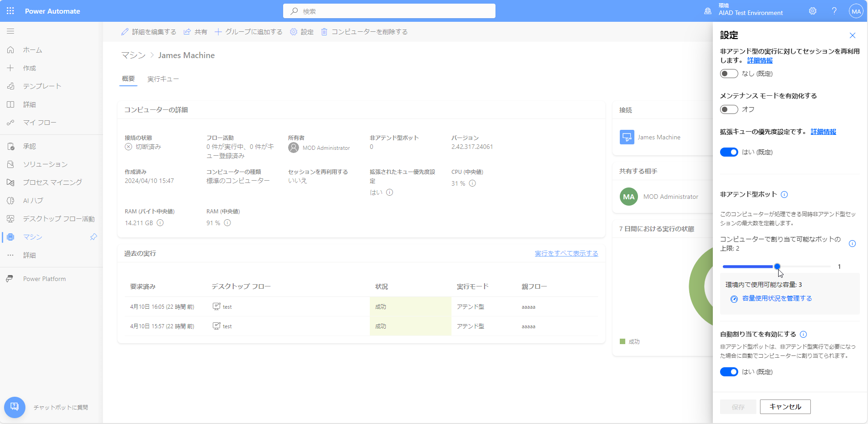Click the environment picker icon
The width and height of the screenshot is (868, 424).
click(708, 11)
